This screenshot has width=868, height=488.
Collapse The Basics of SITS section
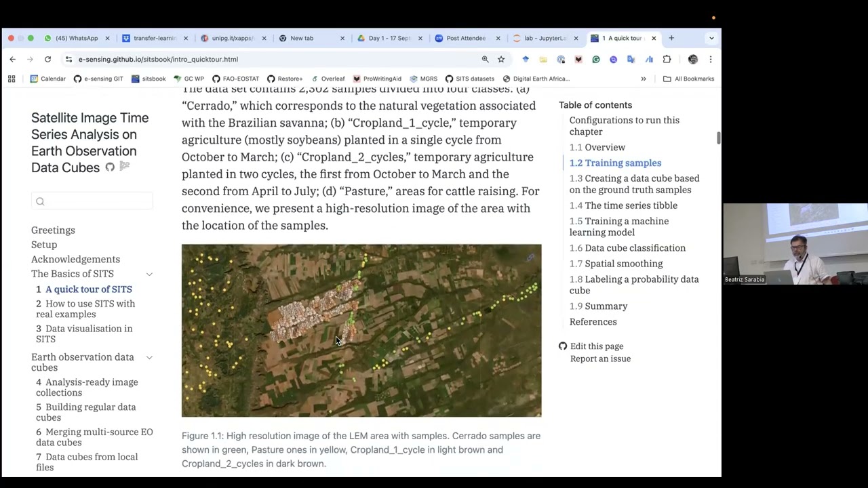click(149, 274)
